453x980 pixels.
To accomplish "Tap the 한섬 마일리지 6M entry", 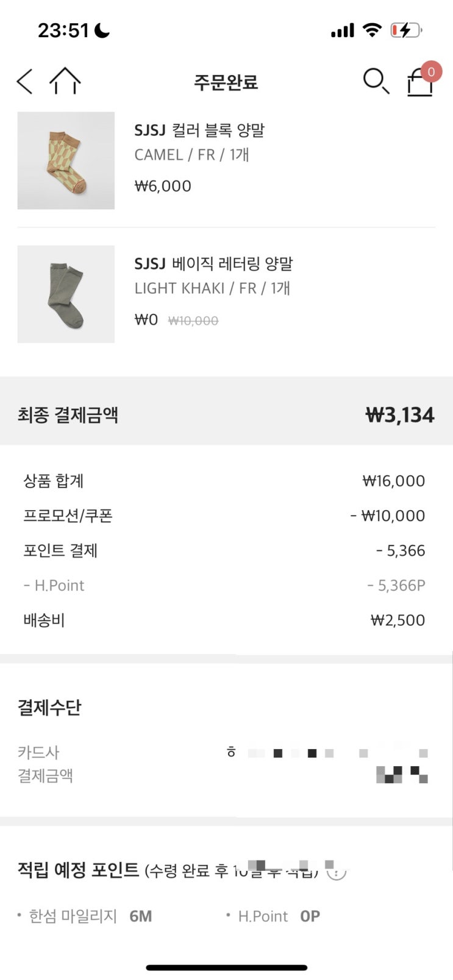I will click(85, 916).
